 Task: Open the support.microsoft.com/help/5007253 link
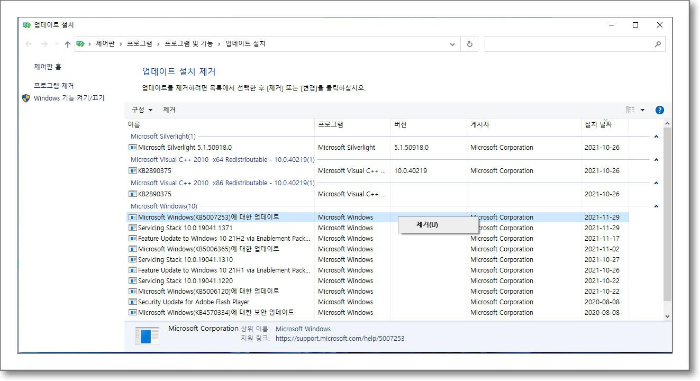tap(340, 339)
